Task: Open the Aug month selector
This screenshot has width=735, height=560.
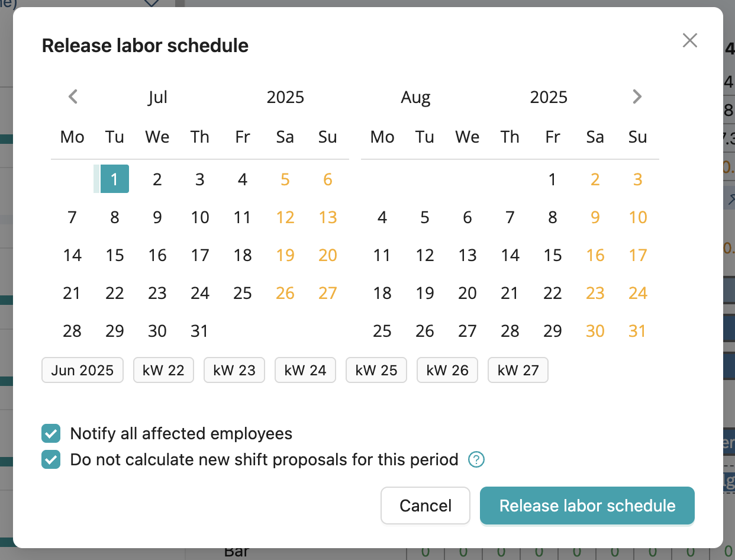Action: point(415,97)
